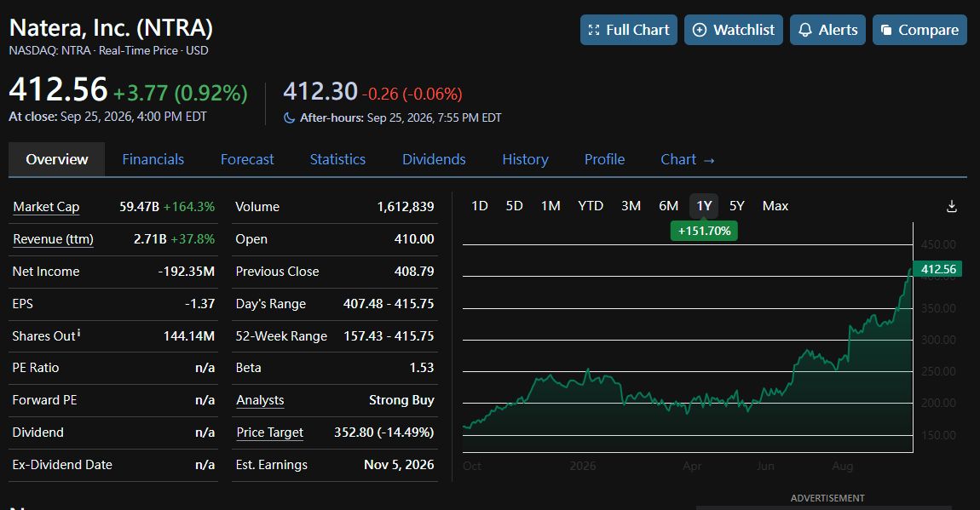
Task: Open the Full Chart view
Action: [629, 30]
